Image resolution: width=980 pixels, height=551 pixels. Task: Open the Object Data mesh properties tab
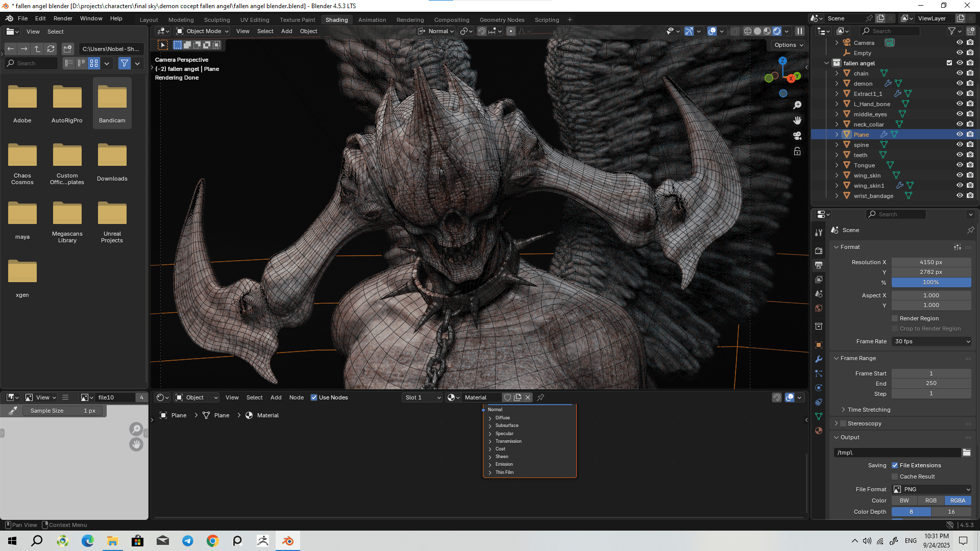819,416
